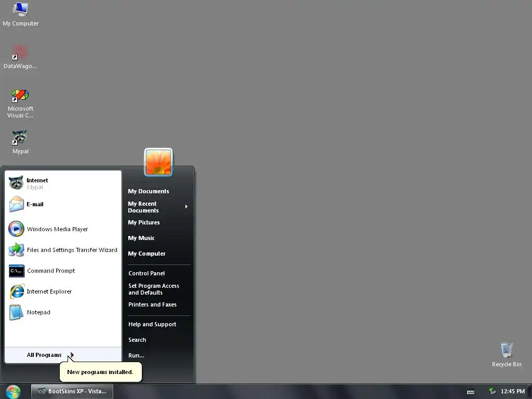This screenshot has height=399, width=532.
Task: Click the All Programs label
Action: point(44,355)
